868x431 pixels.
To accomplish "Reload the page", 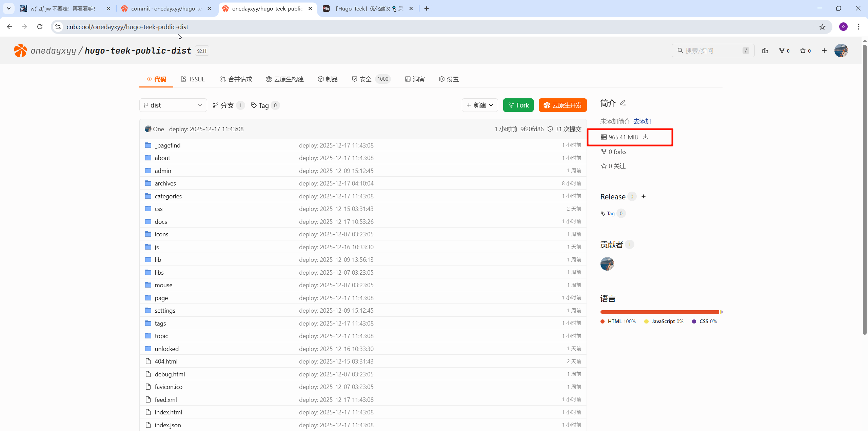I will click(40, 27).
